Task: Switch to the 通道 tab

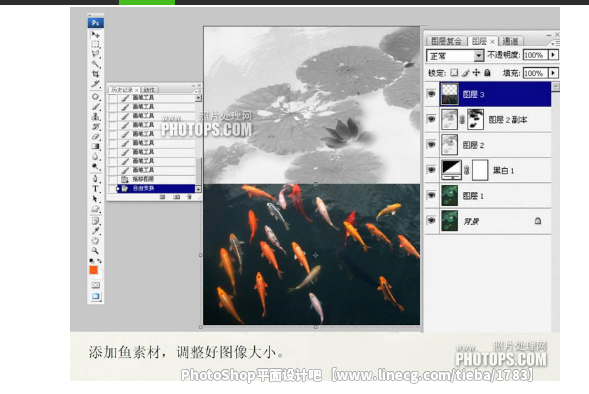Action: (x=510, y=41)
